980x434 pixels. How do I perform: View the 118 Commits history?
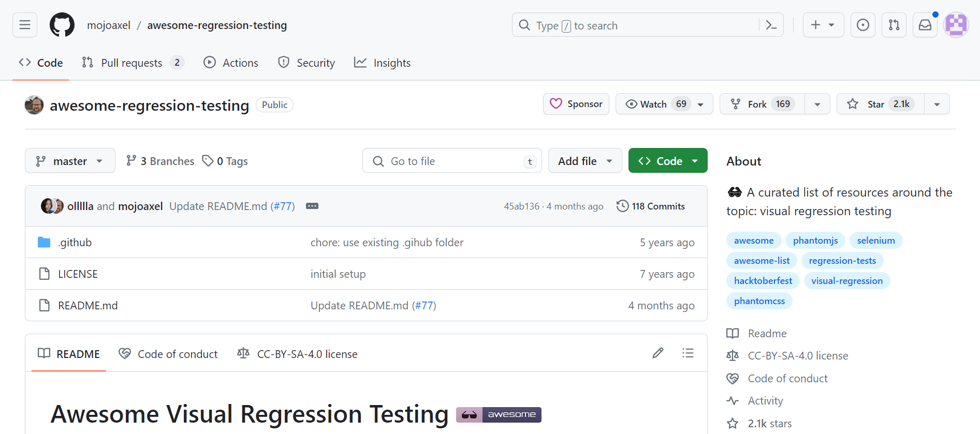pyautogui.click(x=651, y=206)
